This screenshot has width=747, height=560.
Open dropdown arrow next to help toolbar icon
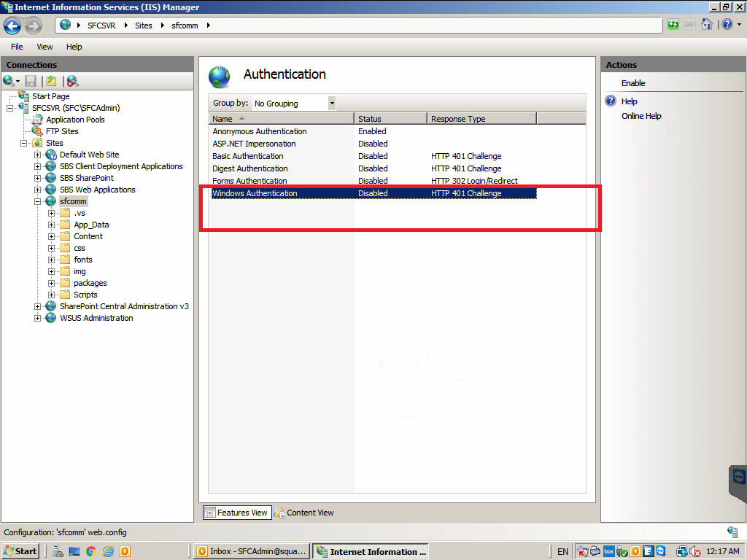pyautogui.click(x=739, y=24)
